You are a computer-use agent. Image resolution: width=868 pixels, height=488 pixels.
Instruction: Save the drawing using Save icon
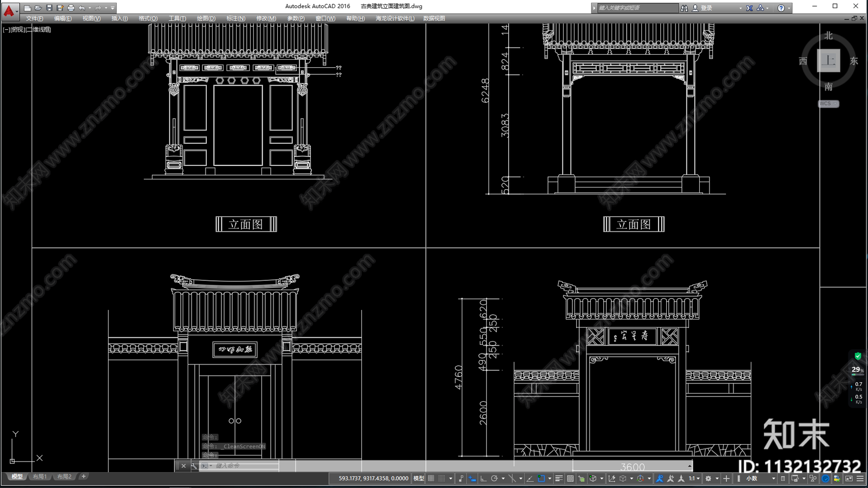(50, 8)
